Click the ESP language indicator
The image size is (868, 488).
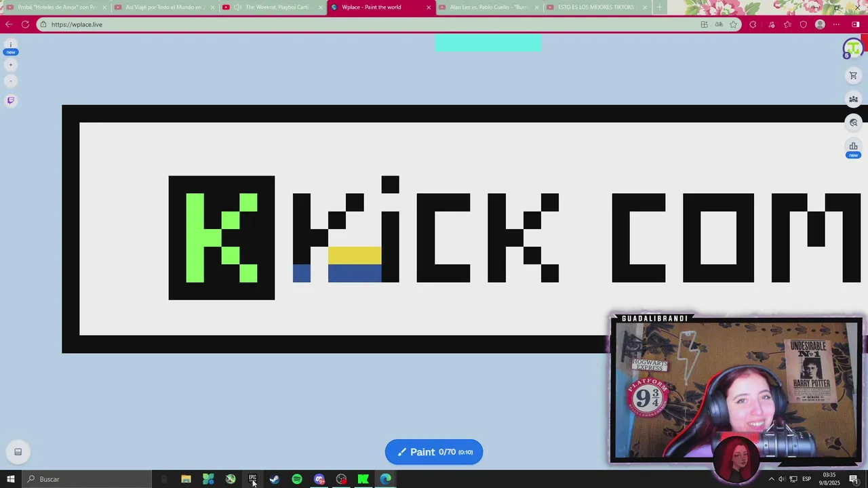tap(806, 479)
